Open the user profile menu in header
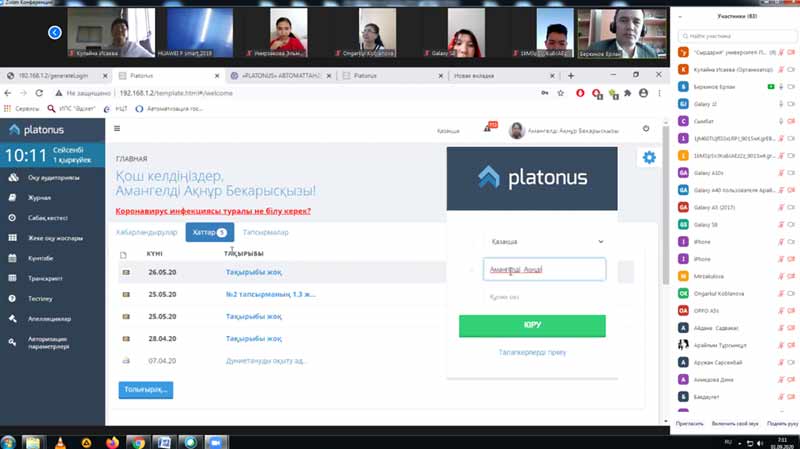The height and width of the screenshot is (449, 800). pyautogui.click(x=565, y=130)
